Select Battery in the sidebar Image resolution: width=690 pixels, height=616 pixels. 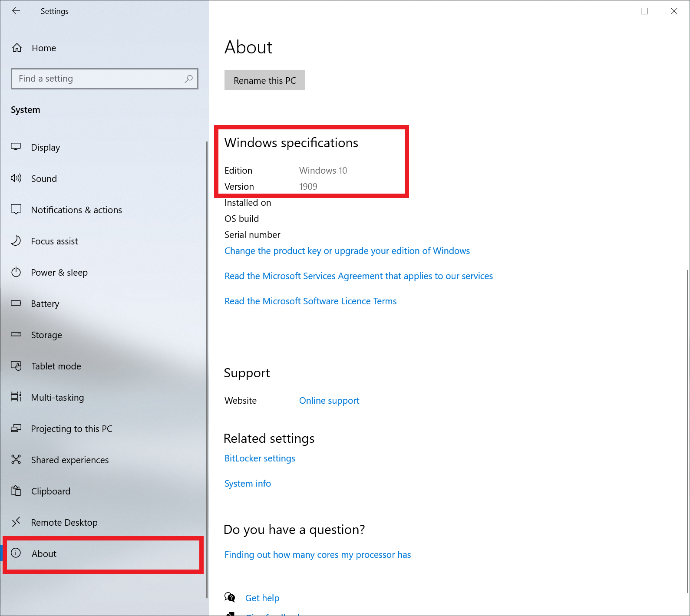click(103, 303)
